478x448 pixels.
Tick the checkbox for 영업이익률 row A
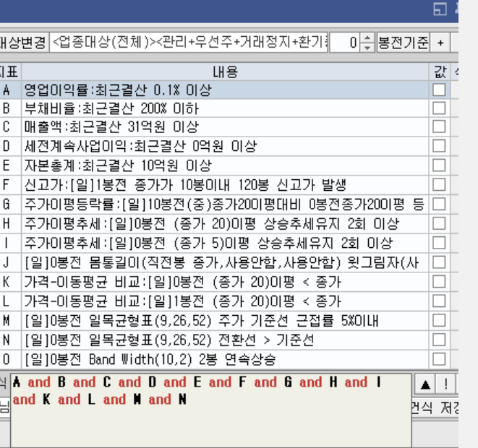pos(438,90)
